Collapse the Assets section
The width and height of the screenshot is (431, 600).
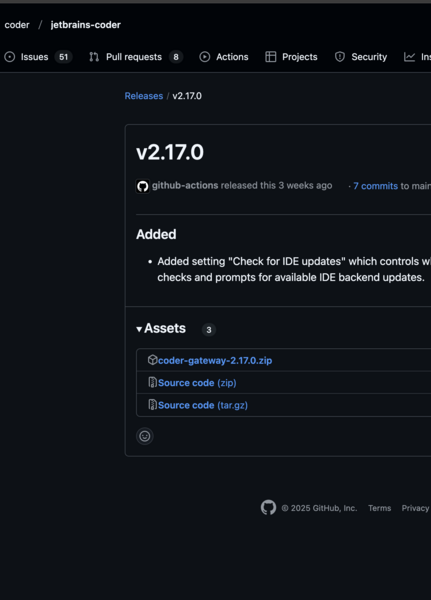pyautogui.click(x=161, y=329)
